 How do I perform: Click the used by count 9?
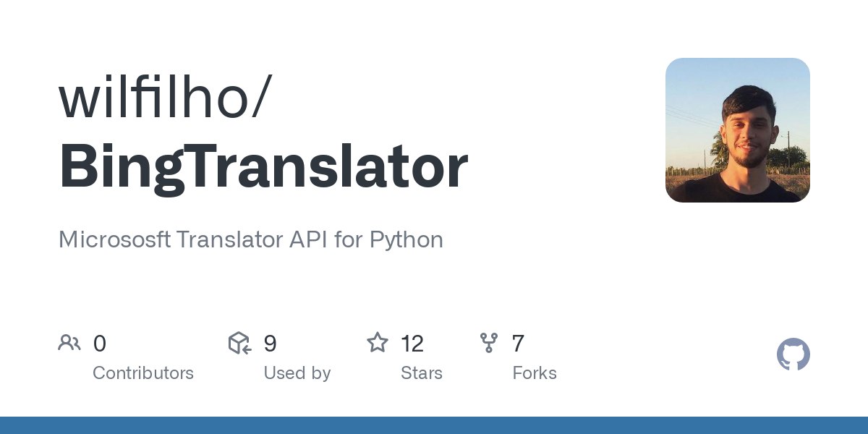click(270, 344)
